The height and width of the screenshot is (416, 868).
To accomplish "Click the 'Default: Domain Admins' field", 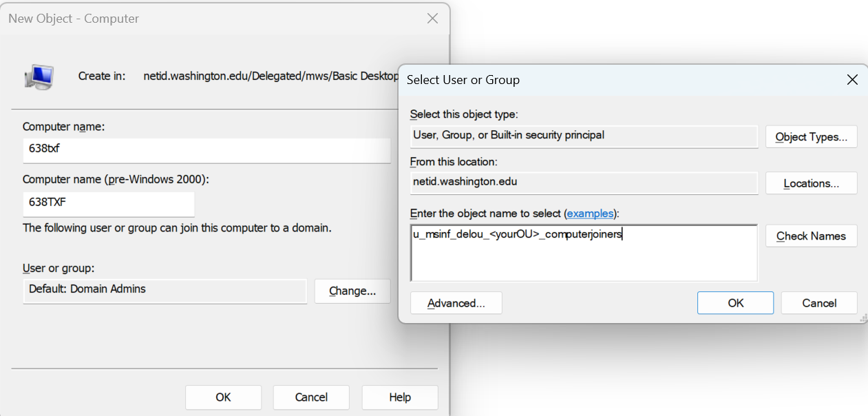I will coord(165,291).
